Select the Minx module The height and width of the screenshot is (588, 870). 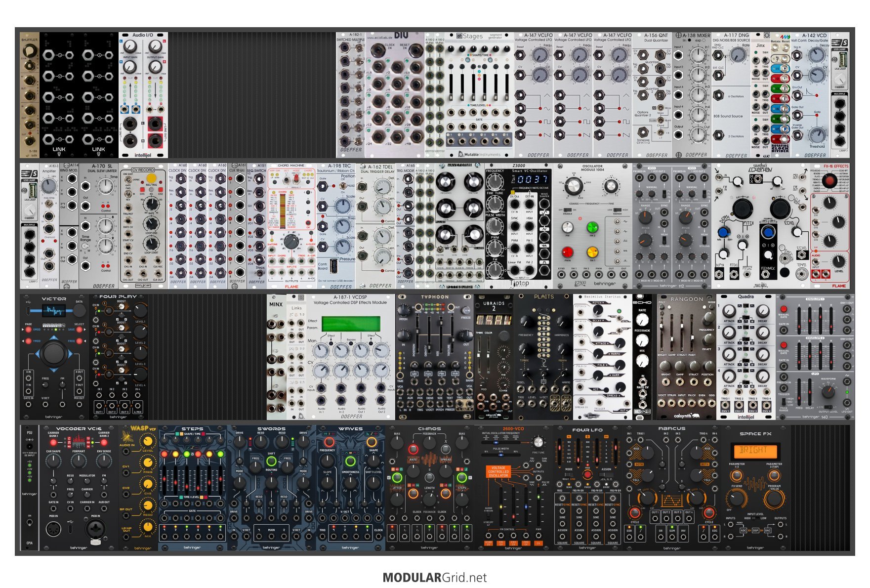click(276, 357)
